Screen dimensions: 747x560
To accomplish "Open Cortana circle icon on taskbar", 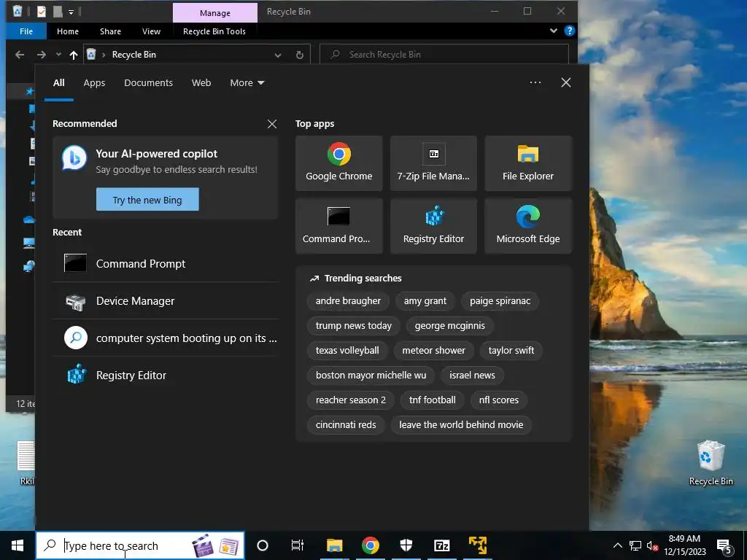I will (262, 545).
